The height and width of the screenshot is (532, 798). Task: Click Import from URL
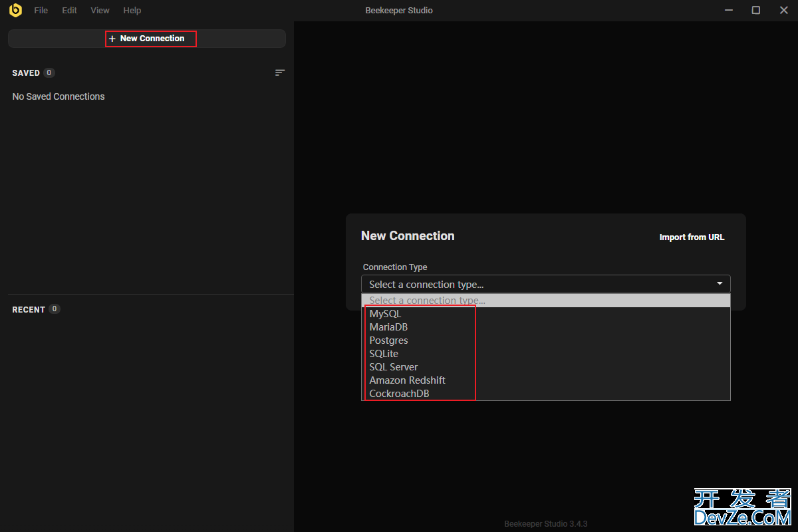click(x=692, y=237)
